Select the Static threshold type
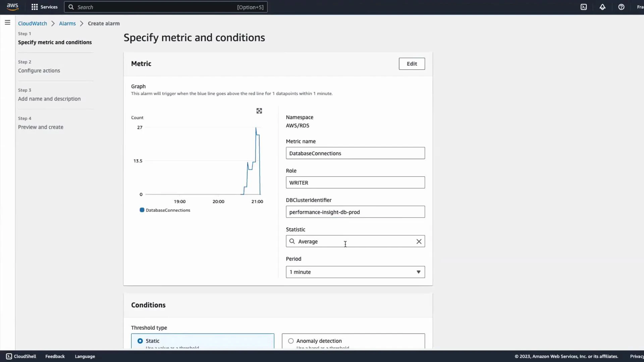The width and height of the screenshot is (644, 362). pyautogui.click(x=140, y=341)
